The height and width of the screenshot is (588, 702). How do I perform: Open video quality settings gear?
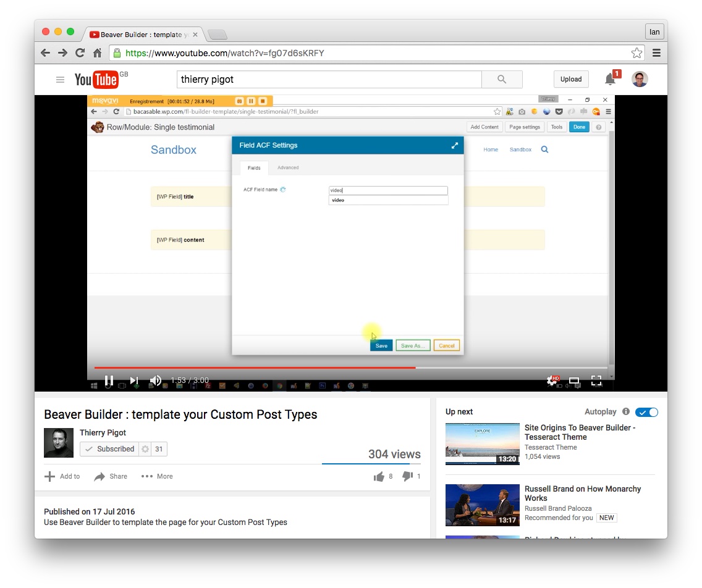tap(552, 381)
